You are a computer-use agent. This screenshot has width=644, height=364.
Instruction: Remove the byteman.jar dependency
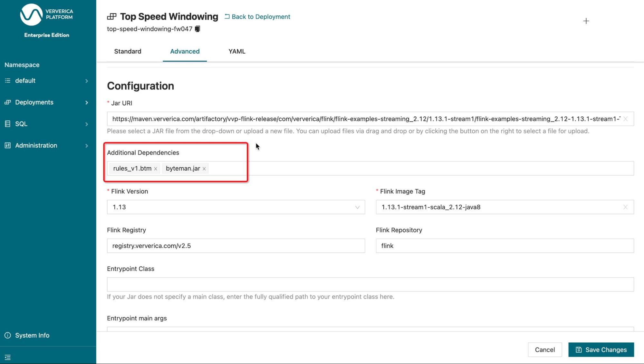click(204, 168)
